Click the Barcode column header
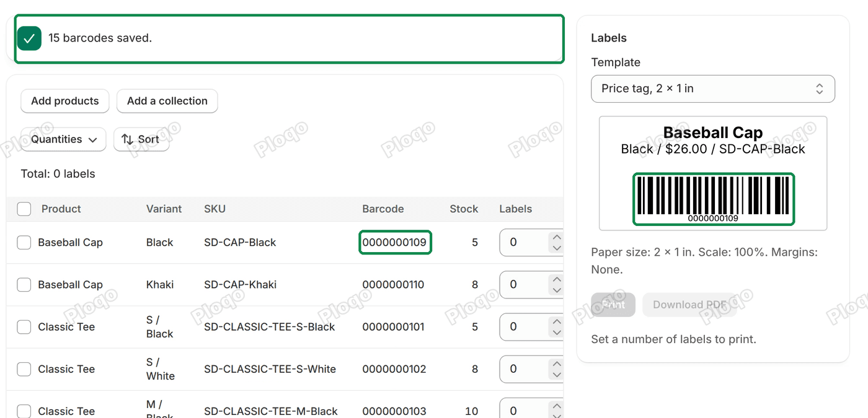The height and width of the screenshot is (418, 868). pos(383,209)
